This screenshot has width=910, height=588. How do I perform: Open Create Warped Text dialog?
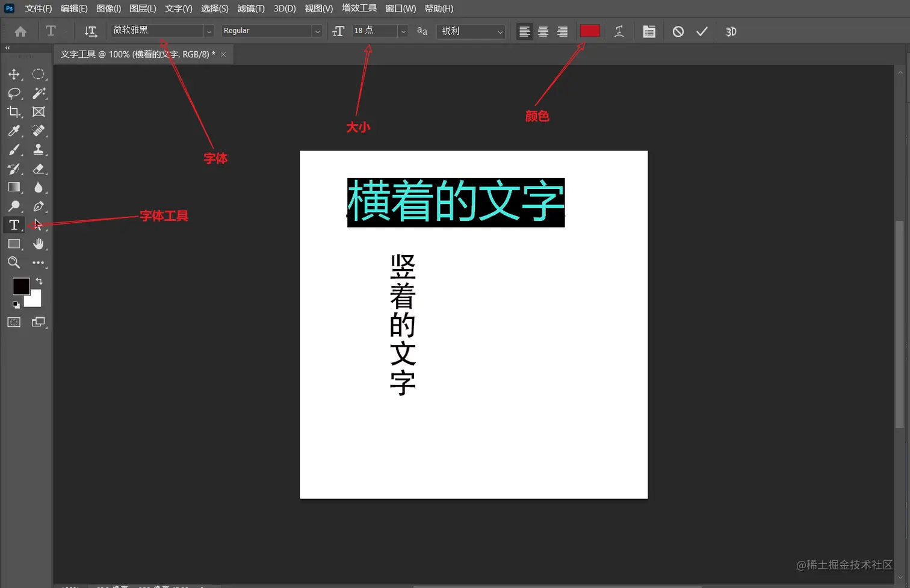click(619, 31)
